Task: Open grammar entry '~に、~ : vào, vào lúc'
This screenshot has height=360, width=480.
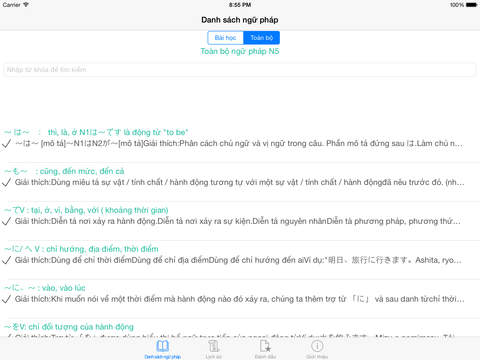Action: [45, 288]
